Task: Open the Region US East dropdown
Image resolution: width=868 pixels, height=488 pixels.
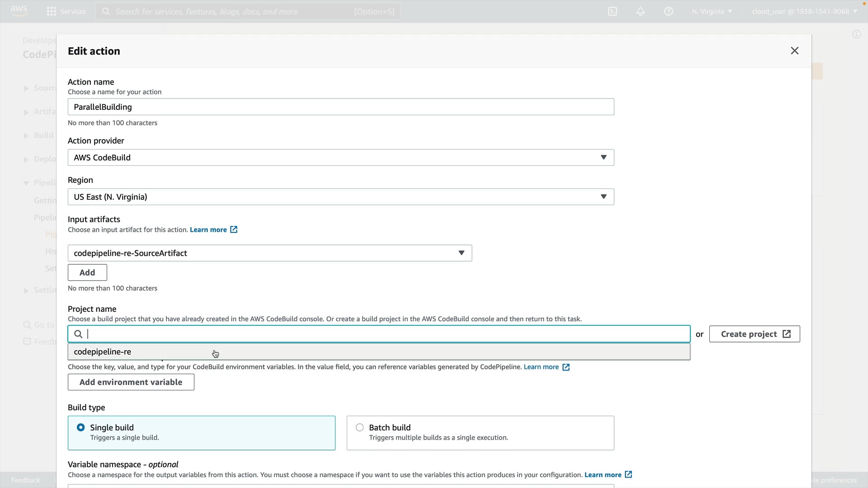Action: pyautogui.click(x=341, y=197)
